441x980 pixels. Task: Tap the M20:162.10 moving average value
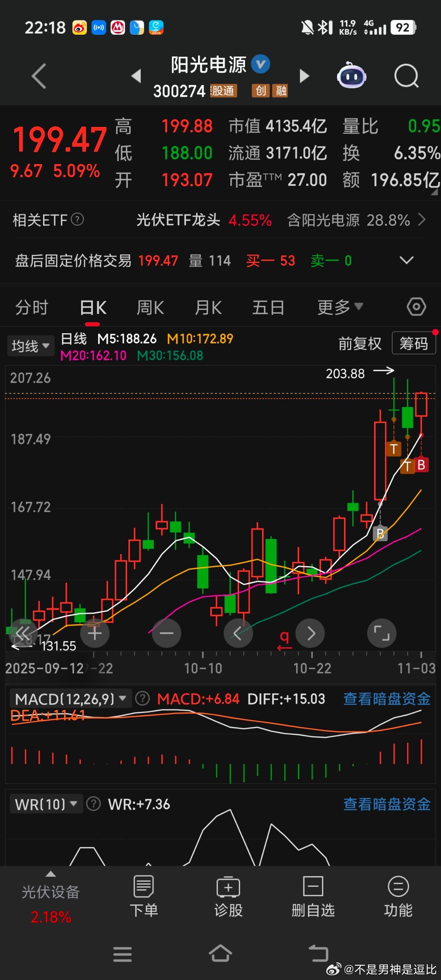click(x=94, y=355)
